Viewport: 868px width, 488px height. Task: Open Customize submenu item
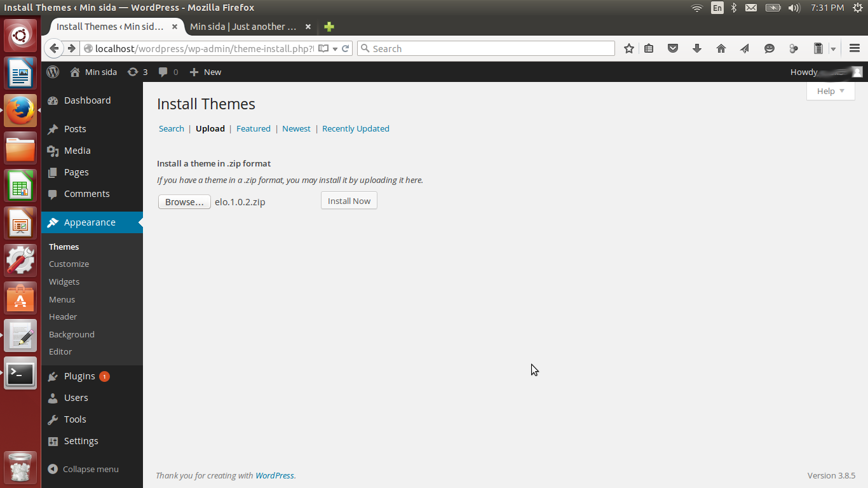point(69,264)
